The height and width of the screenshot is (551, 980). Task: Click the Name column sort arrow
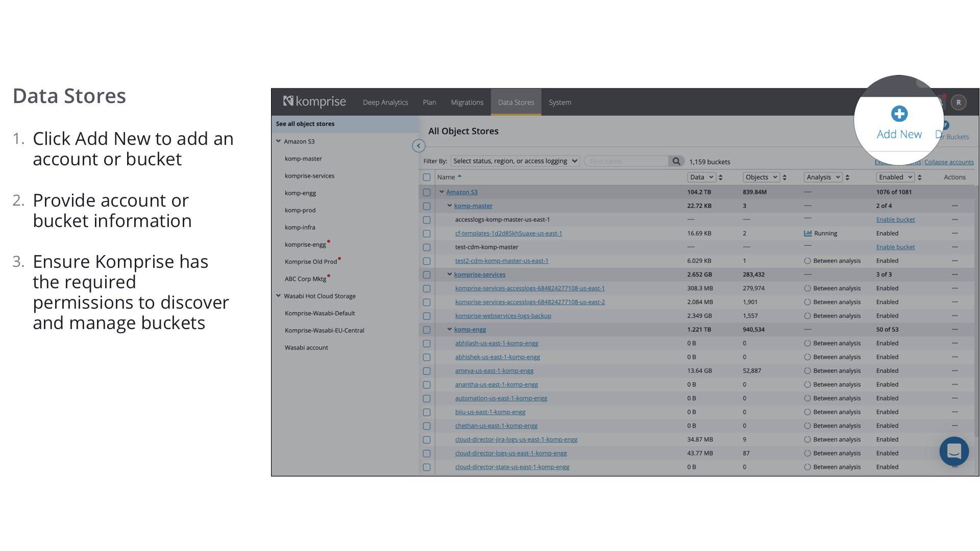click(x=459, y=177)
